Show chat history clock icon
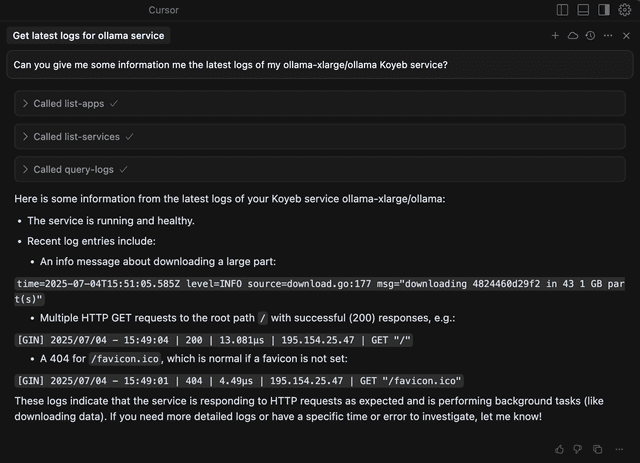 coord(590,35)
